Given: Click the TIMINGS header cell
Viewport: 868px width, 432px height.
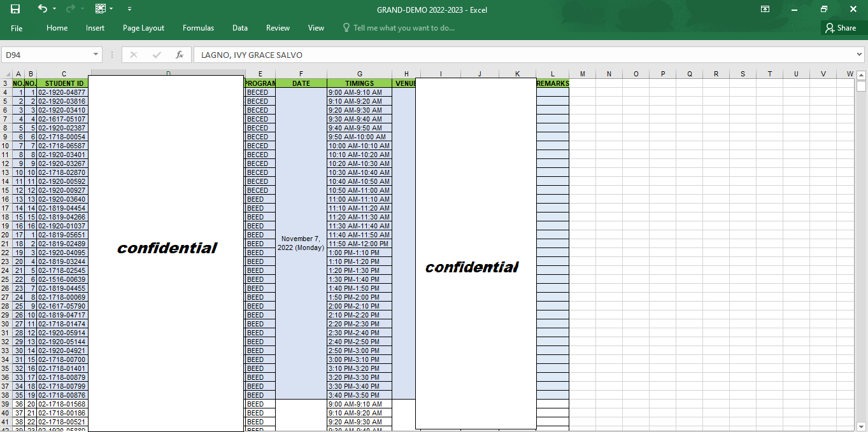Looking at the screenshot, I should pyautogui.click(x=360, y=83).
